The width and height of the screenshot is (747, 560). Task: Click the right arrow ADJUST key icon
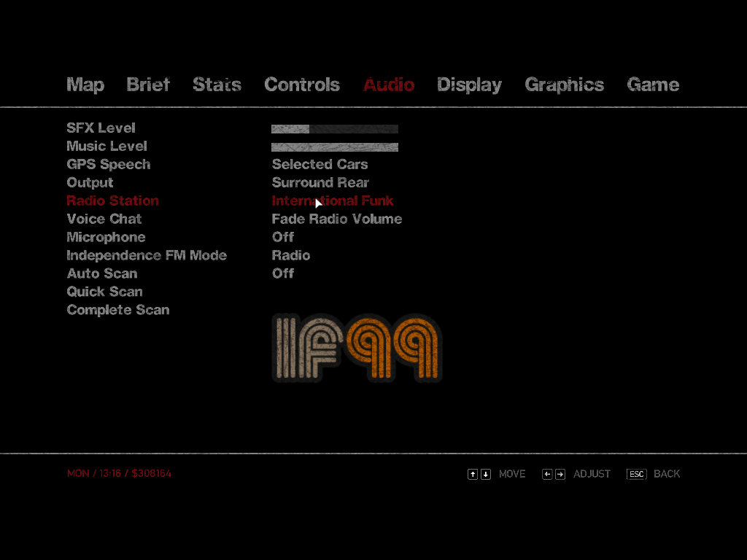pos(560,474)
